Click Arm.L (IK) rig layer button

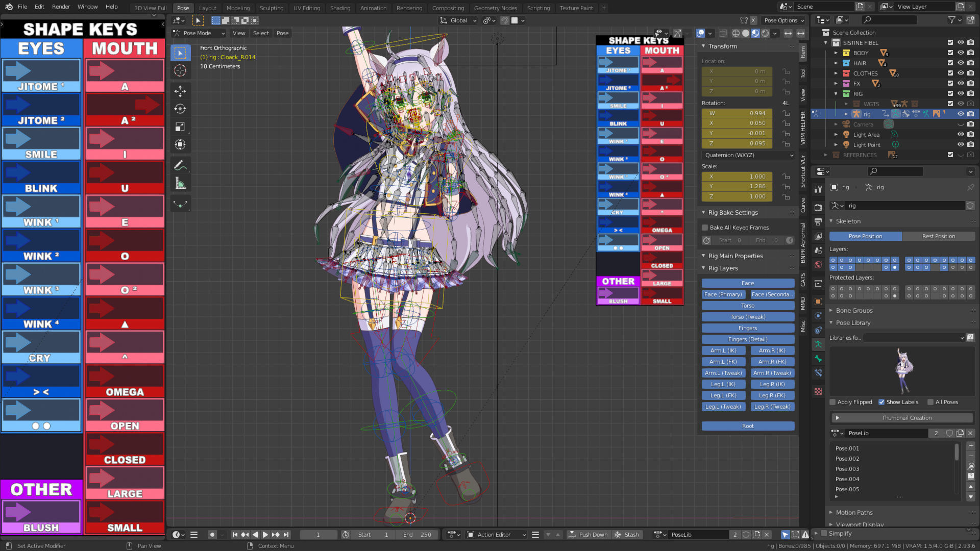[x=723, y=350]
